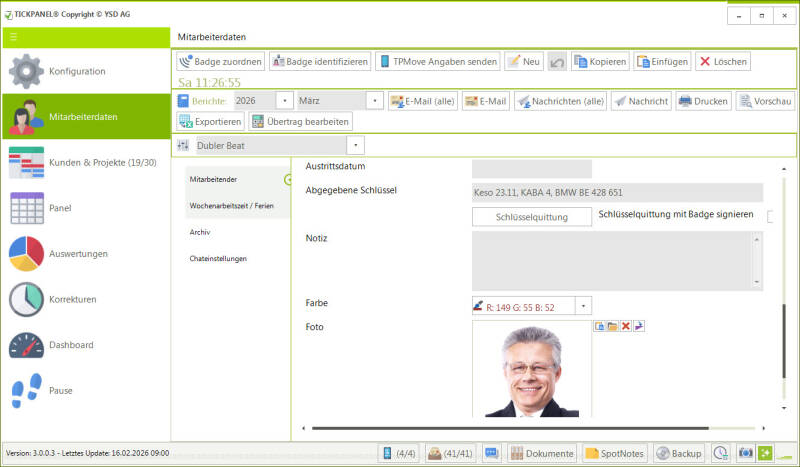Viewport: 800px width, 467px height.
Task: Click the Nachricht button
Action: pos(641,101)
